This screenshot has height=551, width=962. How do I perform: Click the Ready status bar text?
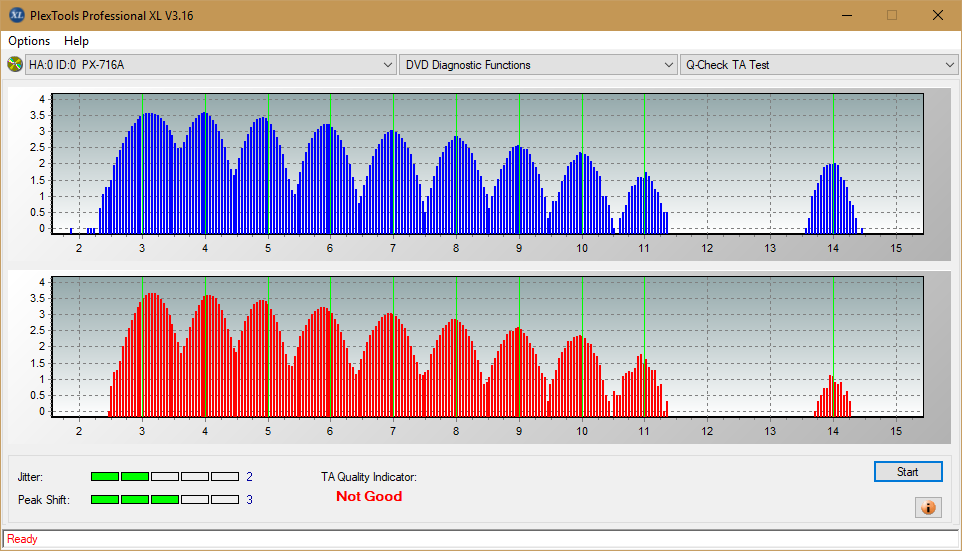pyautogui.click(x=22, y=539)
